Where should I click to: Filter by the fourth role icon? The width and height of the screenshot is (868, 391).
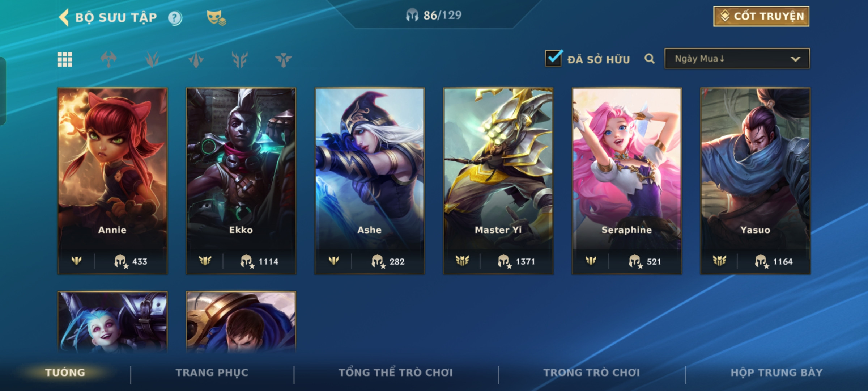(240, 59)
